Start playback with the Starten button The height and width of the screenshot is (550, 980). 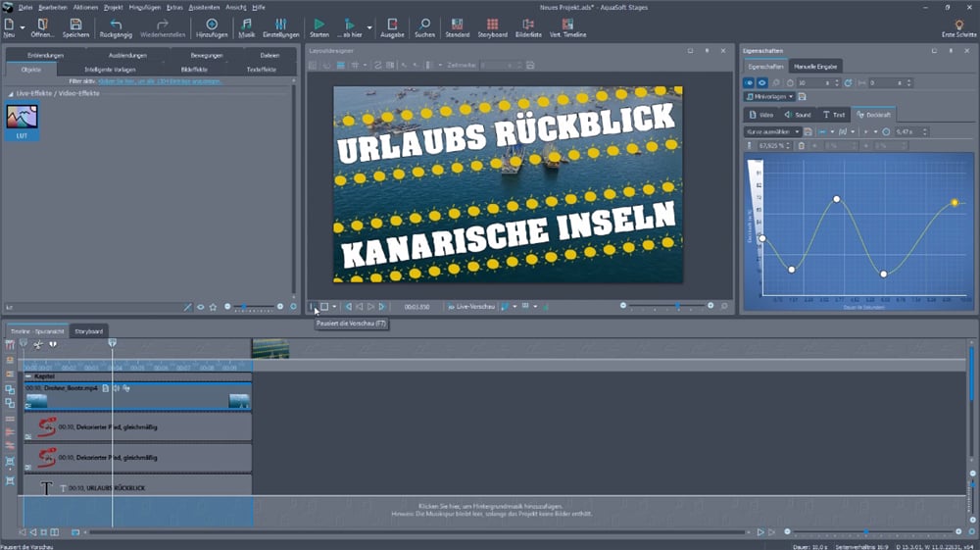coord(319,24)
